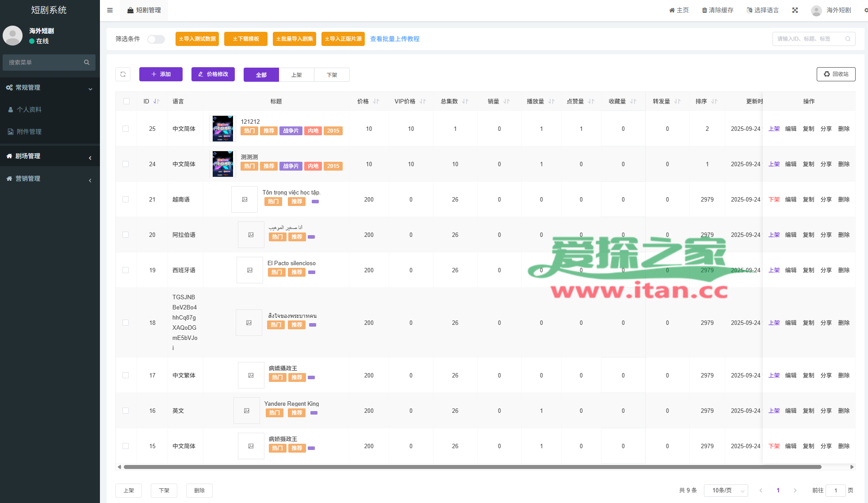The height and width of the screenshot is (503, 868).
Task: Switch to the 上架 filter tab
Action: coord(296,75)
